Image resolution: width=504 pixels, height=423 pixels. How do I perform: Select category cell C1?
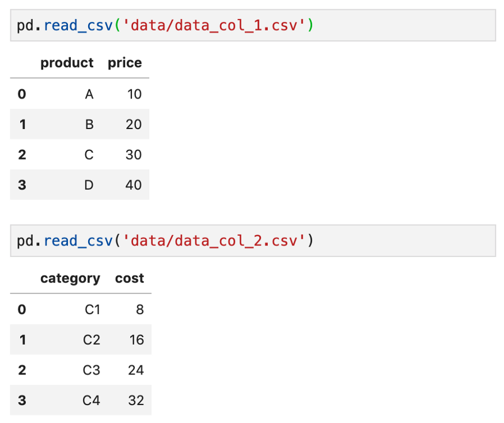tap(92, 309)
